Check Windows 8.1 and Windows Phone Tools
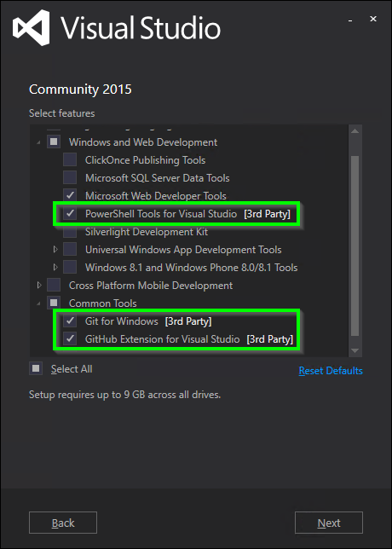 70,267
